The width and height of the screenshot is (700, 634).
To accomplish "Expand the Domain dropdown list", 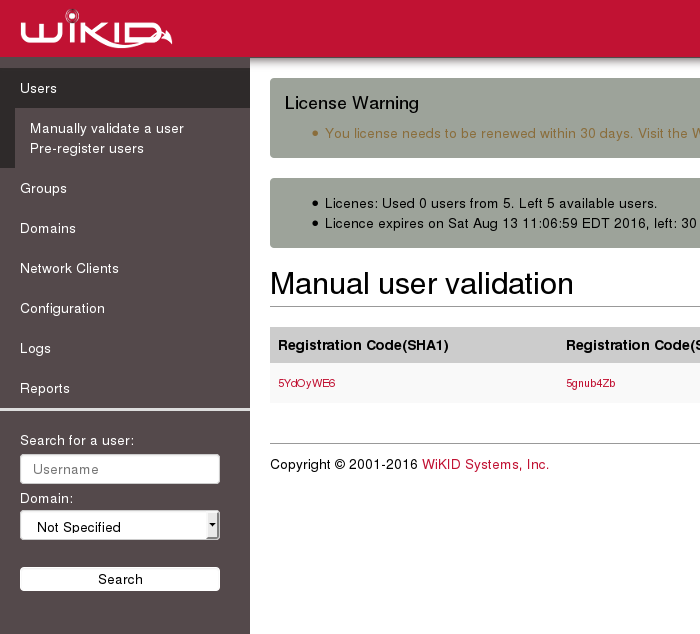I will tap(112, 526).
